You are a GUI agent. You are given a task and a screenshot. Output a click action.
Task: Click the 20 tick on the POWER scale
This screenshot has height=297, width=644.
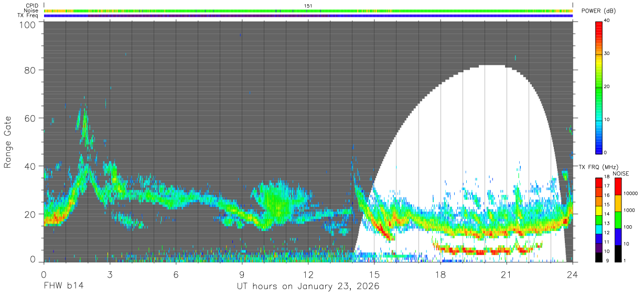coord(607,86)
